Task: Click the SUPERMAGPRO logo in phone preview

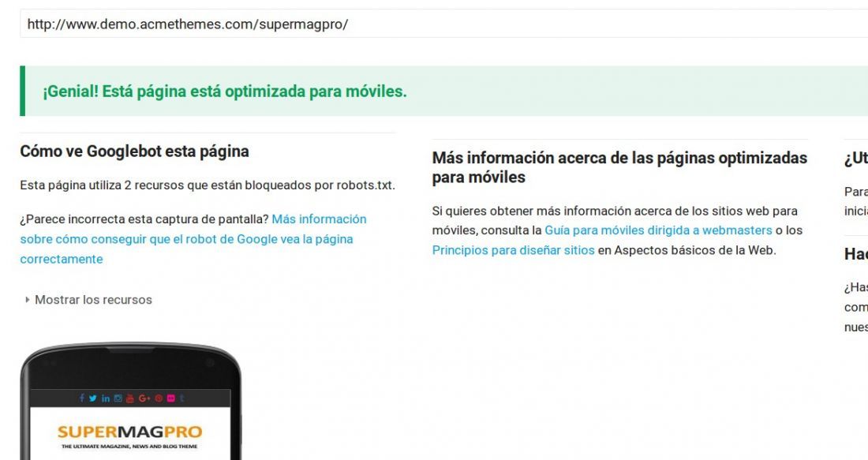Action: [x=129, y=432]
